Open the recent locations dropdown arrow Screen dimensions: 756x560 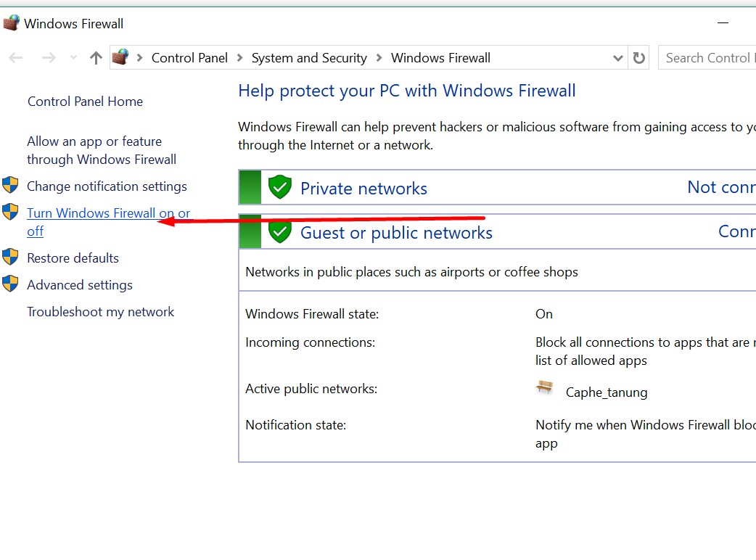[x=73, y=58]
